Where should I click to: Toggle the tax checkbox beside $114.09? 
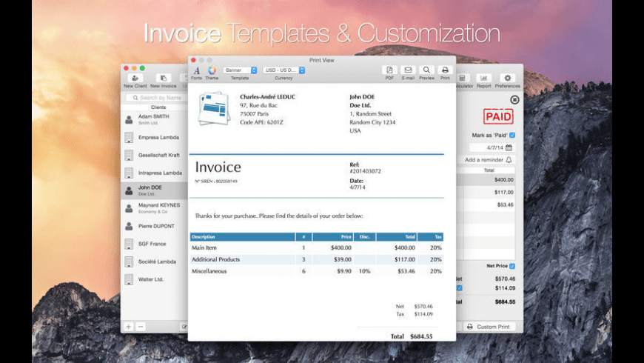[x=460, y=288]
